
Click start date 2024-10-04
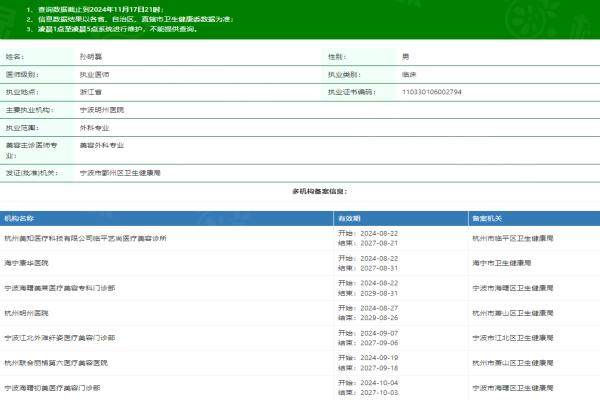click(379, 383)
